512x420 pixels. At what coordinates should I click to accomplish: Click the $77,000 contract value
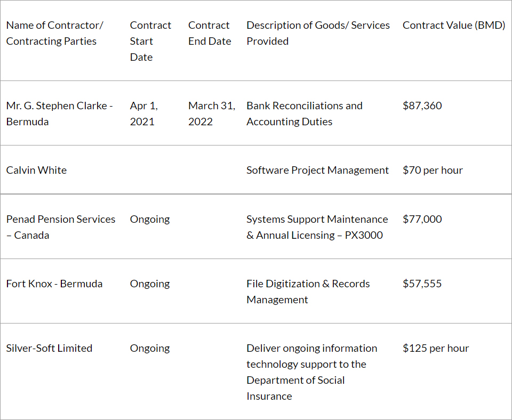point(422,219)
